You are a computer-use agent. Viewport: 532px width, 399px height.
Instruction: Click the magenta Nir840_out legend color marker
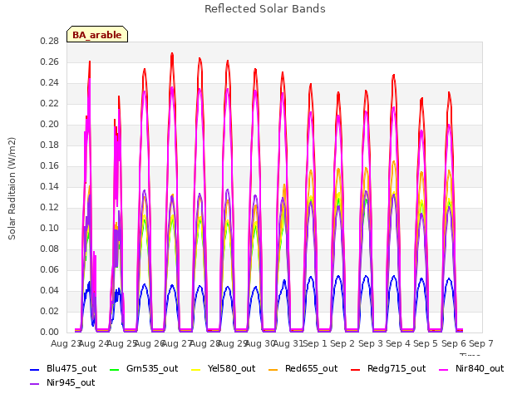click(443, 369)
